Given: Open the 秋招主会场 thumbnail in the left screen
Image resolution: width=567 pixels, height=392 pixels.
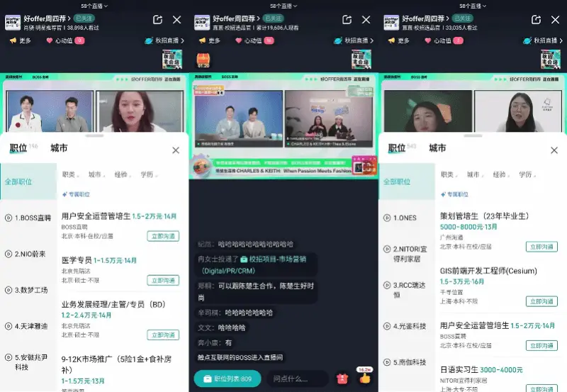Looking at the screenshot, I should point(172,59).
